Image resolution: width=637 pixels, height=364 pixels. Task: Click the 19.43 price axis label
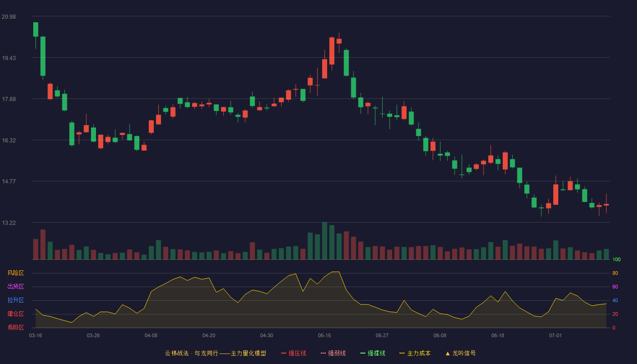tap(9, 58)
